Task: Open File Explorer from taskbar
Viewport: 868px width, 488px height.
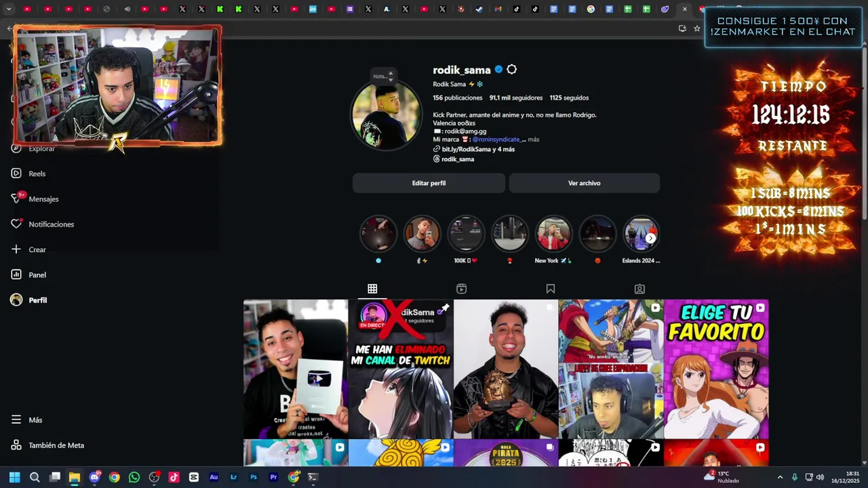Action: (x=75, y=477)
